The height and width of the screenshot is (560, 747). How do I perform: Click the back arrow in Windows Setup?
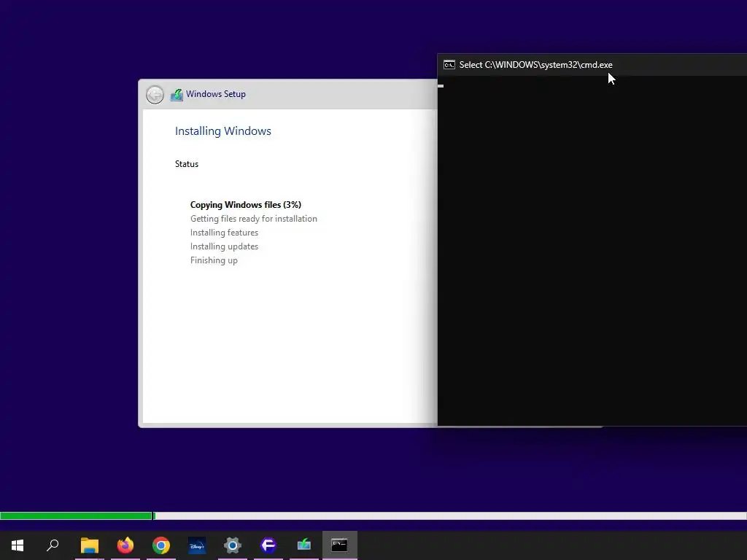coord(155,94)
